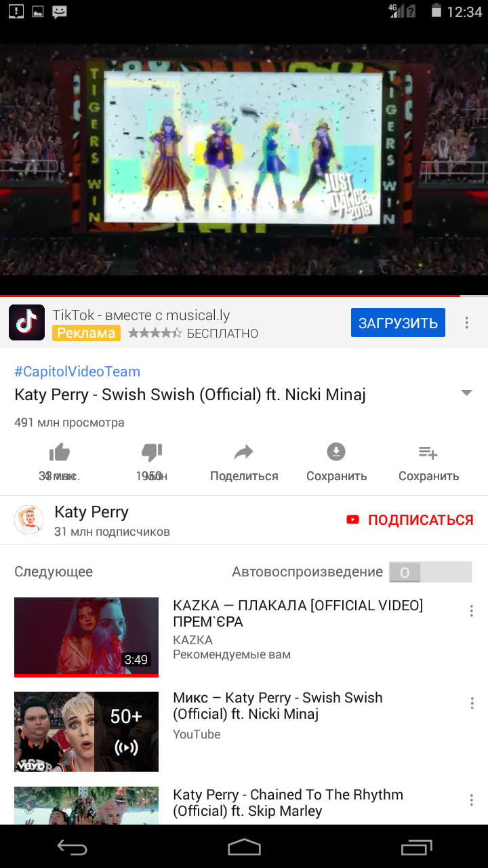Screen dimensions: 488x868
Task: Tap the add-to-playlist Сохранить icon
Action: point(428,452)
